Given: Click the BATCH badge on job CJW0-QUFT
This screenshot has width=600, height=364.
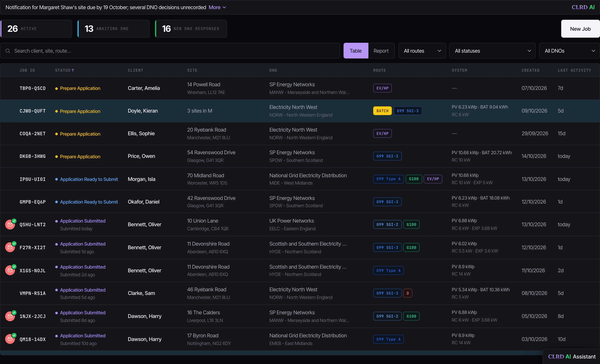Looking at the screenshot, I should [382, 111].
